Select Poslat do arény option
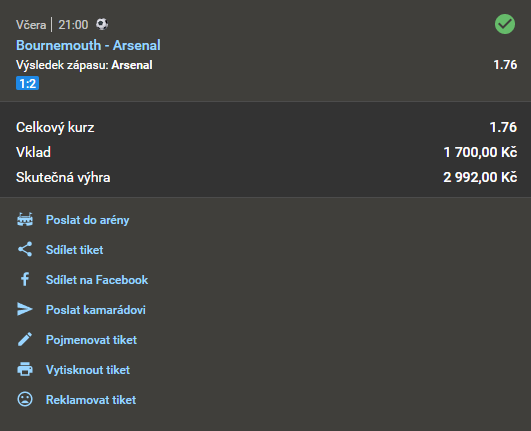531x431 pixels. coord(87,220)
